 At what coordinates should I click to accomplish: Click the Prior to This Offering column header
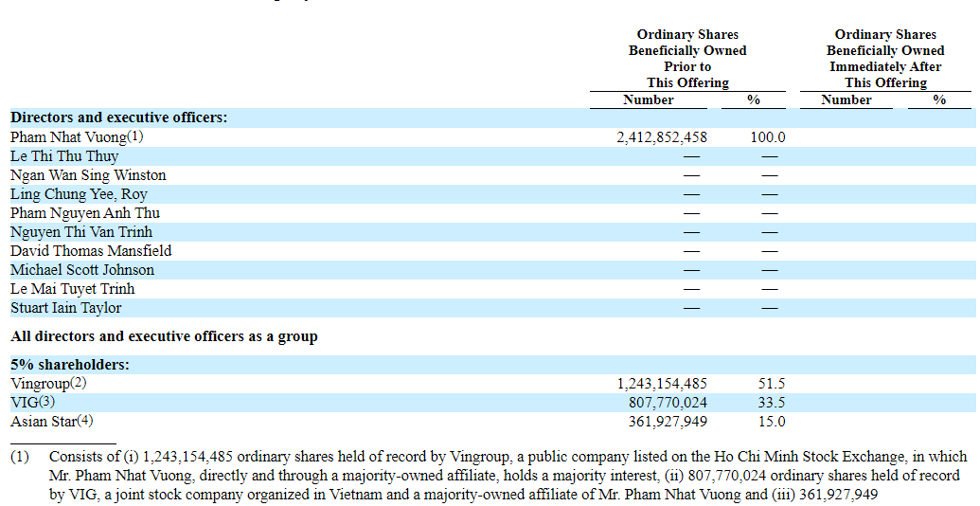click(687, 59)
